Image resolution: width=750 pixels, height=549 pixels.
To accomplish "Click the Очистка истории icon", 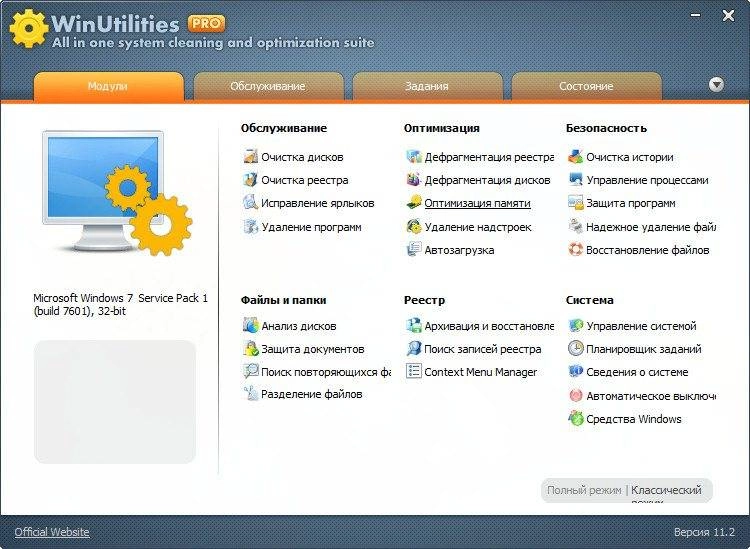I will [575, 156].
